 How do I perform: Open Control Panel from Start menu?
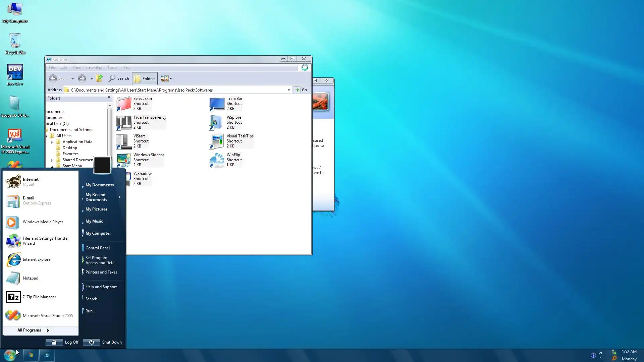[x=97, y=248]
